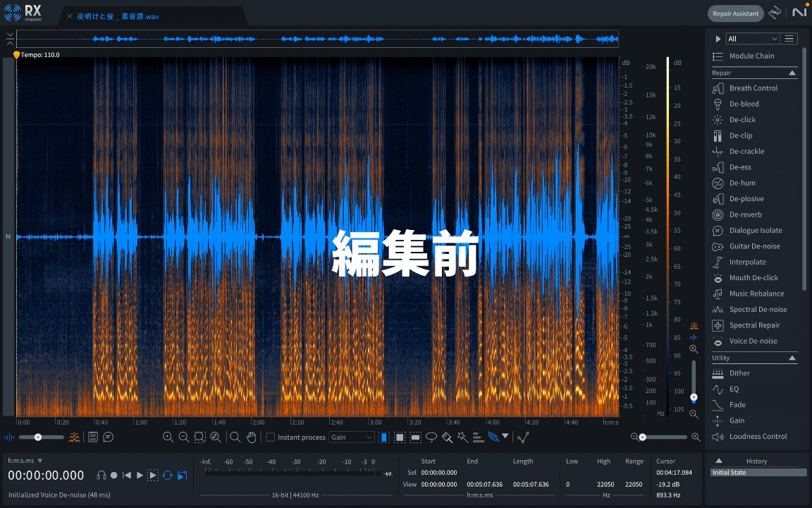Open the All module filter dropdown

tap(752, 39)
